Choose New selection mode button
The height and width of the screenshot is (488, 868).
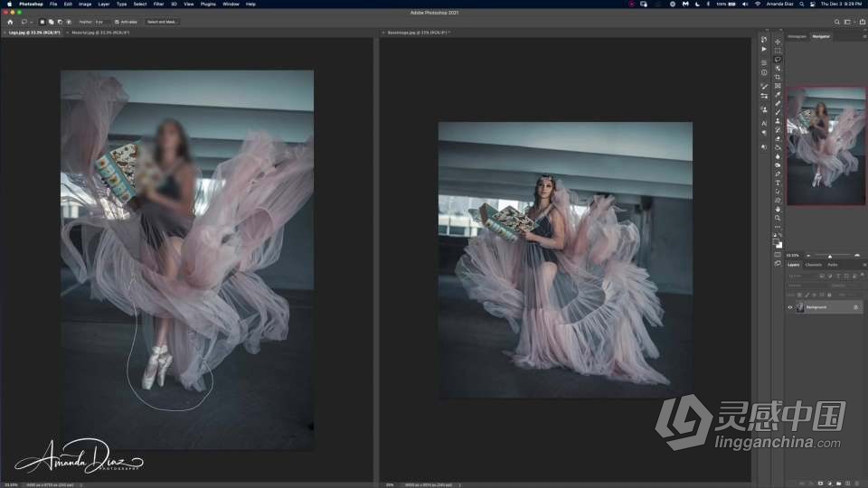[x=42, y=22]
